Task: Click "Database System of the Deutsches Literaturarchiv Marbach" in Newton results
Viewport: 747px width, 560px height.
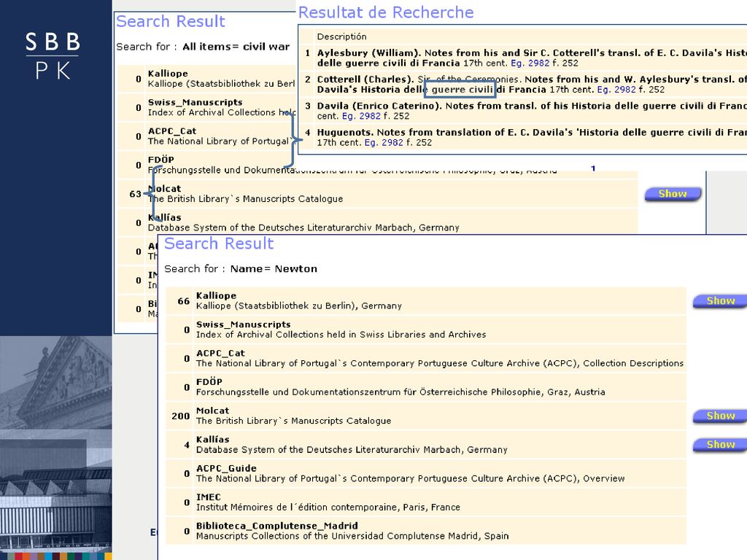Action: pos(352,450)
